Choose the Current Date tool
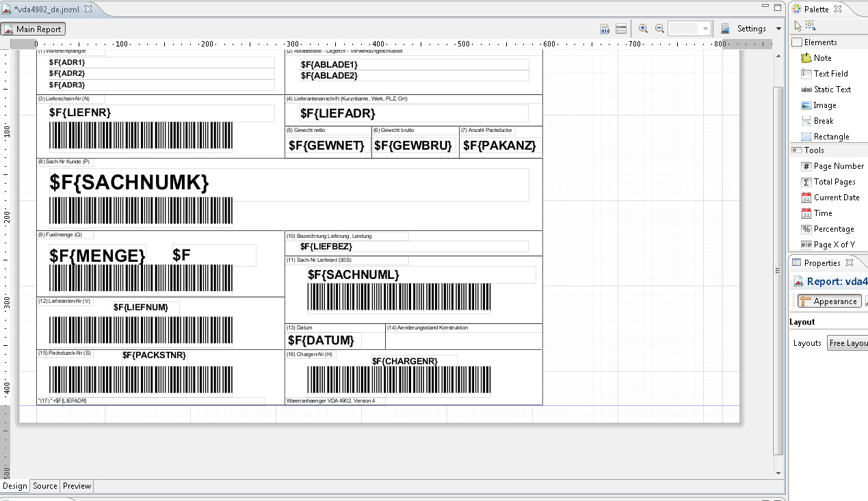Screen dimensions: 868x501 tap(836, 198)
